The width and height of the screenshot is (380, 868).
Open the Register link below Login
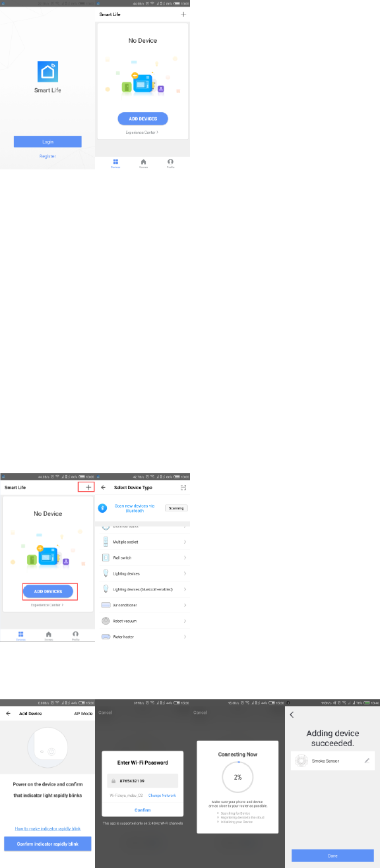pos(47,156)
